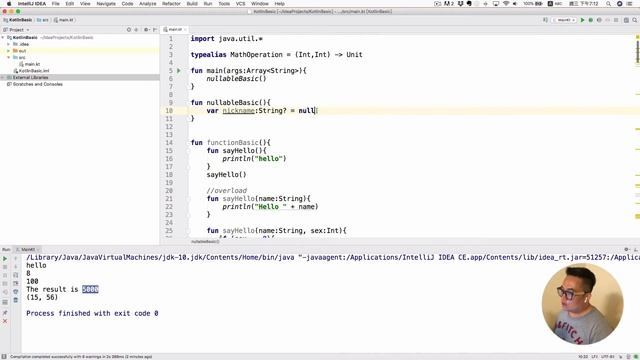Click the selected 5000 in console output
Screen dimensions: 640x360
click(x=90, y=289)
